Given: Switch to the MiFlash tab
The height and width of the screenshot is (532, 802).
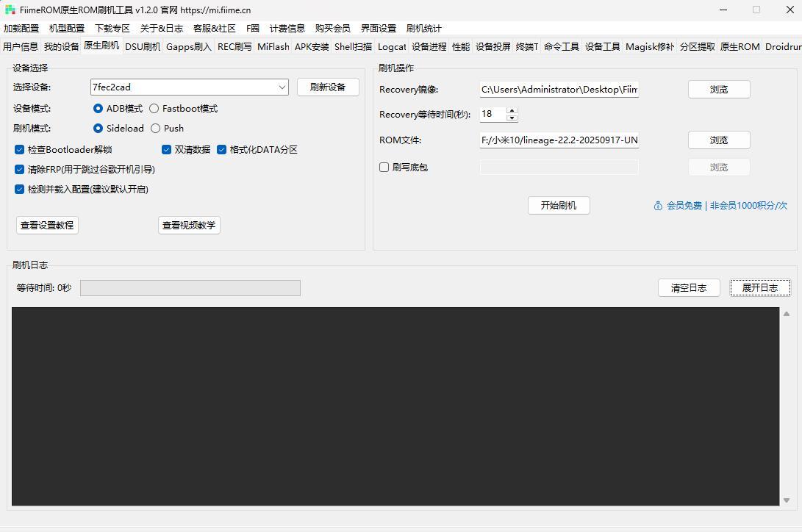Looking at the screenshot, I should [x=273, y=46].
